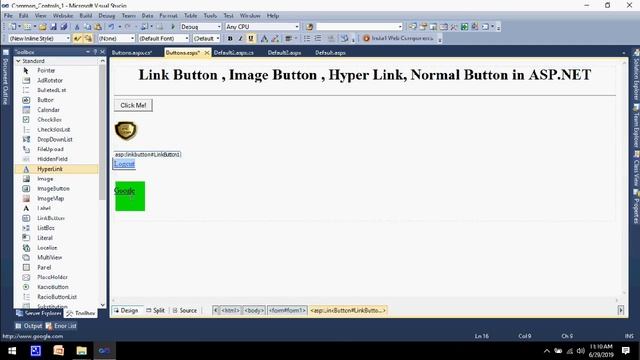
Task: Click the Logout link button in designer
Action: 124,164
